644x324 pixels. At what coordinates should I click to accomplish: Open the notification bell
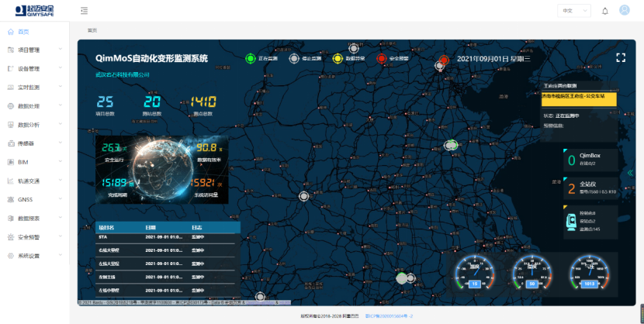coord(605,11)
